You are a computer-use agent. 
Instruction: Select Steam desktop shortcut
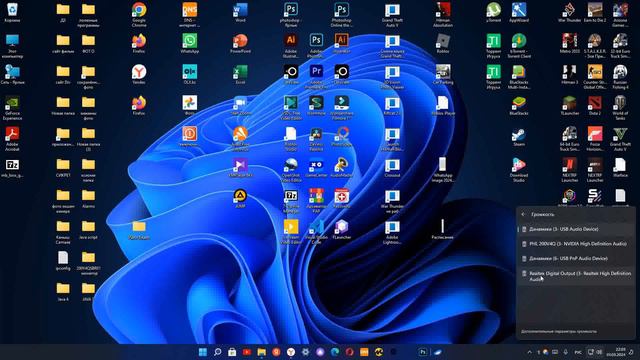tap(519, 138)
